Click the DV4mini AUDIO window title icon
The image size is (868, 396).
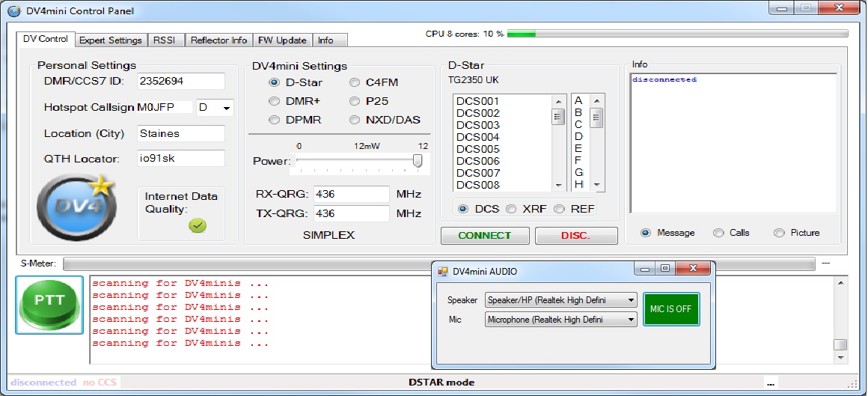coord(443,272)
